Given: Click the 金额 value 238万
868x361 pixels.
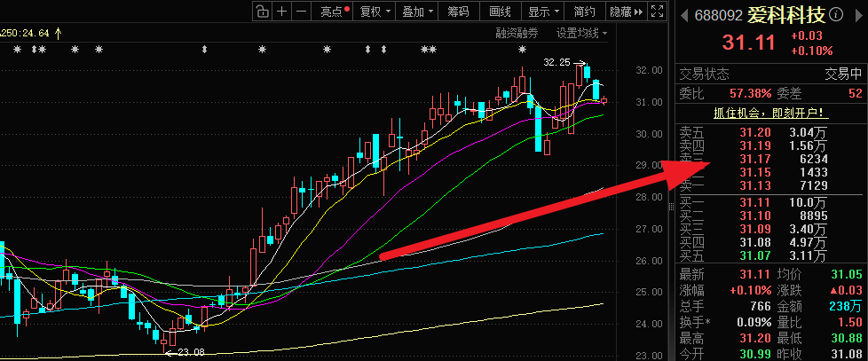Looking at the screenshot, I should [846, 306].
